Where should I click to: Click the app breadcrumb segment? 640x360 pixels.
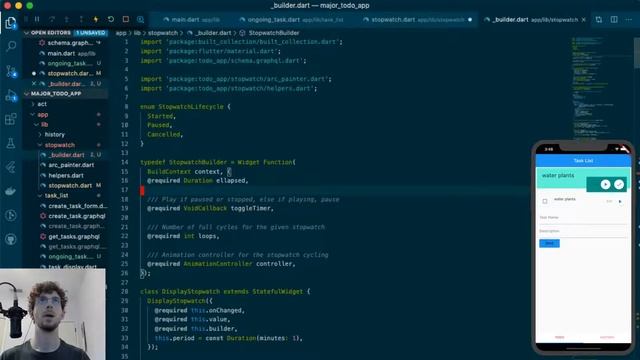(121, 33)
